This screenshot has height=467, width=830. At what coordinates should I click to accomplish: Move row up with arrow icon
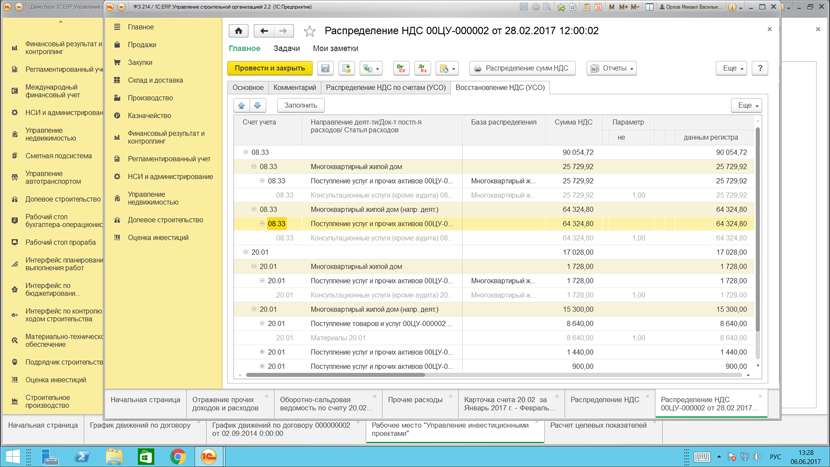pyautogui.click(x=242, y=105)
